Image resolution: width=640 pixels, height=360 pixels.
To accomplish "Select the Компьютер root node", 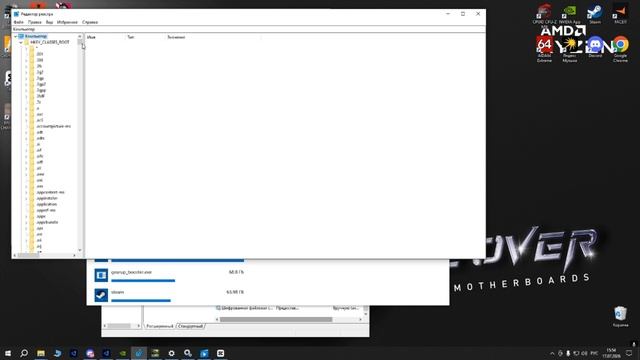I will pos(36,36).
